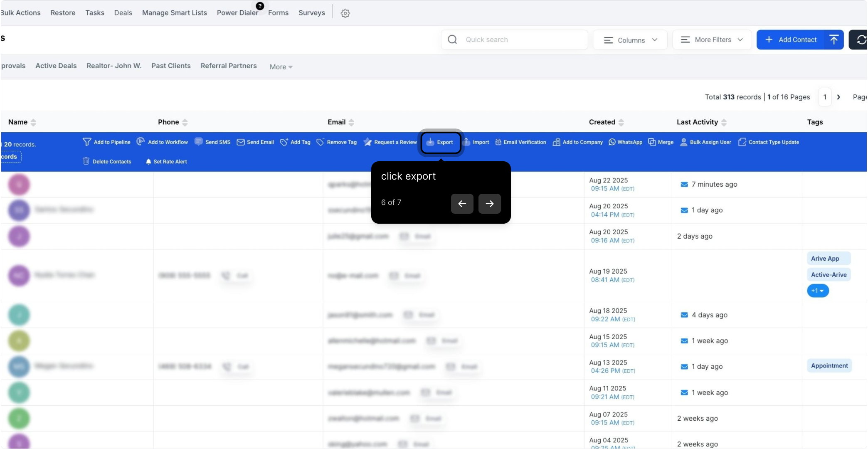The image size is (868, 449).
Task: Click the Add to Pipeline funnel icon
Action: (86, 142)
